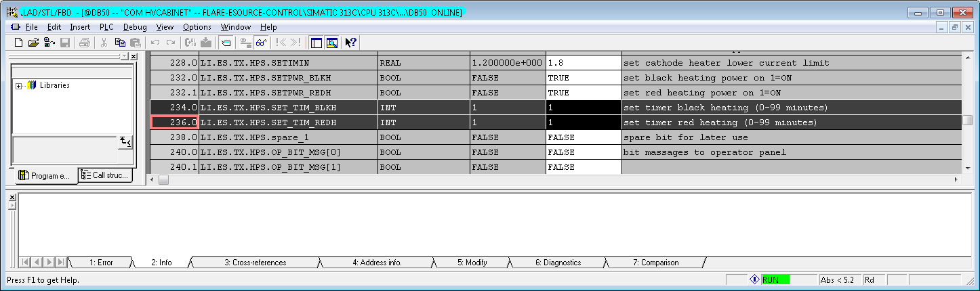The image size is (980, 291).
Task: Click actual value cell of SET_TIM_REDH row
Action: pyautogui.click(x=584, y=122)
